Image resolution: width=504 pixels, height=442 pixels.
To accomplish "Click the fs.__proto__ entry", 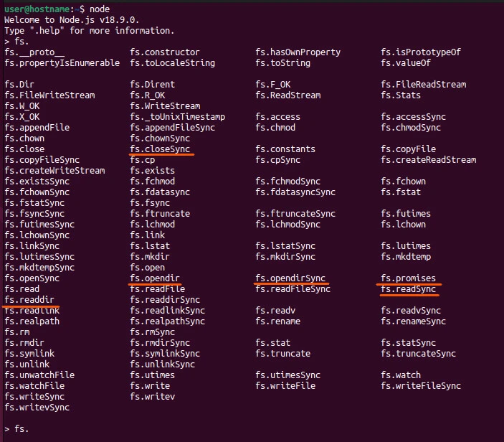I will [34, 52].
